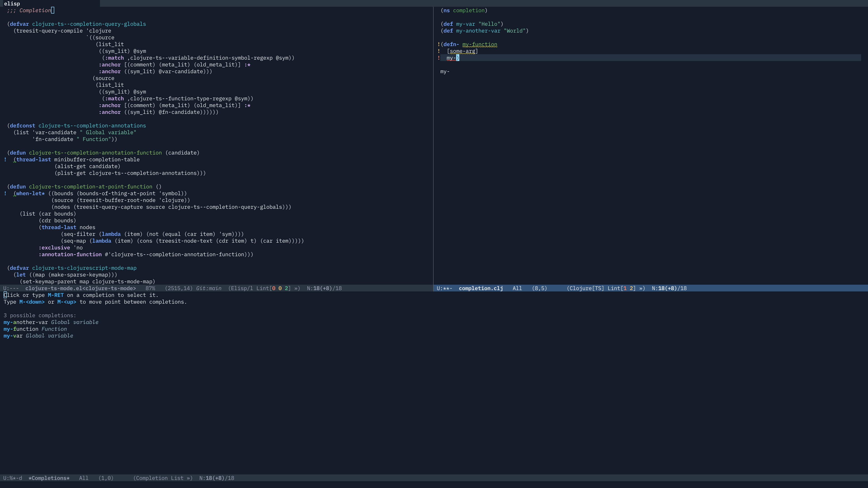Click 'my-var' definition in Clojure buffer
Viewport: 868px width, 488px height.
point(465,24)
